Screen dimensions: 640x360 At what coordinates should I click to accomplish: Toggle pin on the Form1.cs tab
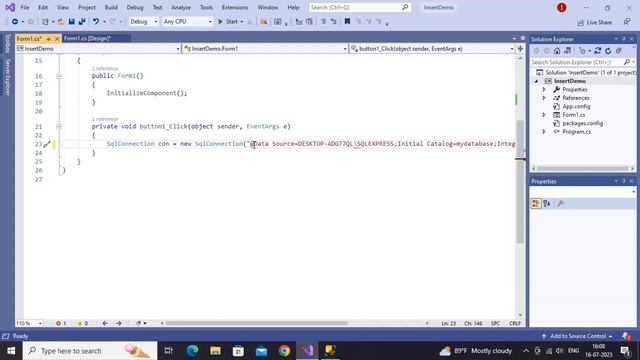coord(48,39)
